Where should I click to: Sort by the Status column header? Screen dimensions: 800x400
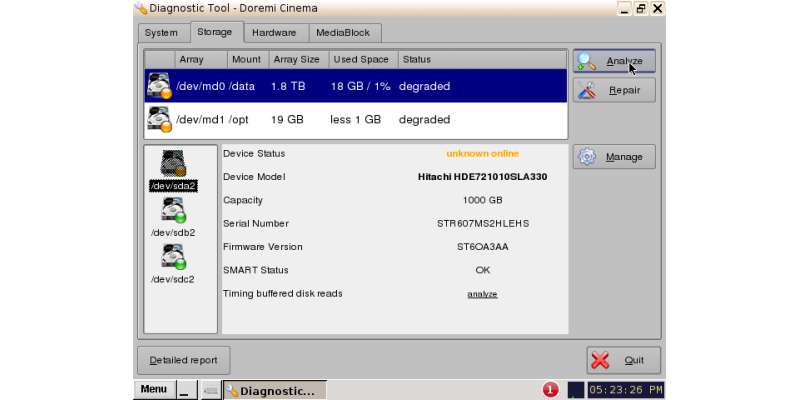tap(482, 59)
